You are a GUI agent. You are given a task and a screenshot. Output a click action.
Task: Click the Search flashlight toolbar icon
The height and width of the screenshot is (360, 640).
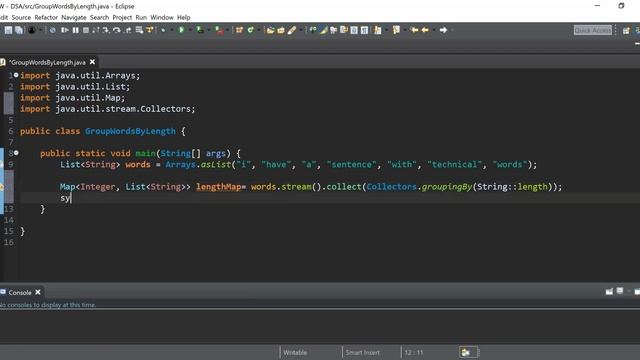coord(292,30)
